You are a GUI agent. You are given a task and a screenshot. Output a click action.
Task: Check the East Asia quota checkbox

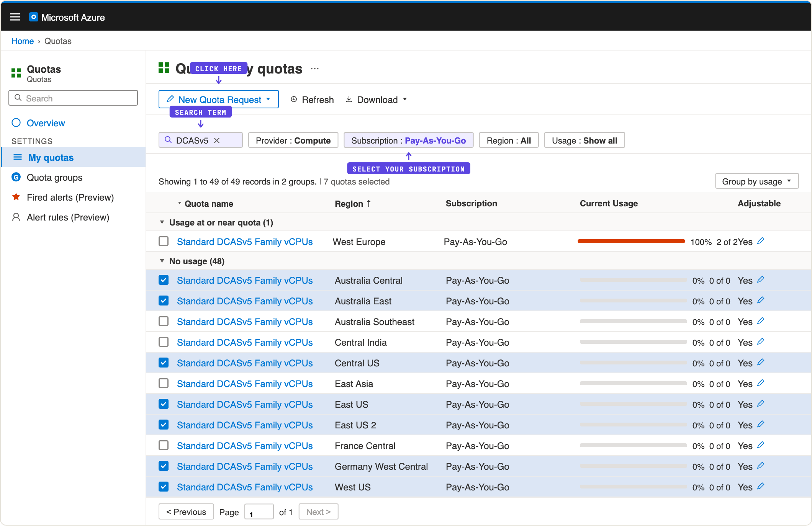point(164,384)
